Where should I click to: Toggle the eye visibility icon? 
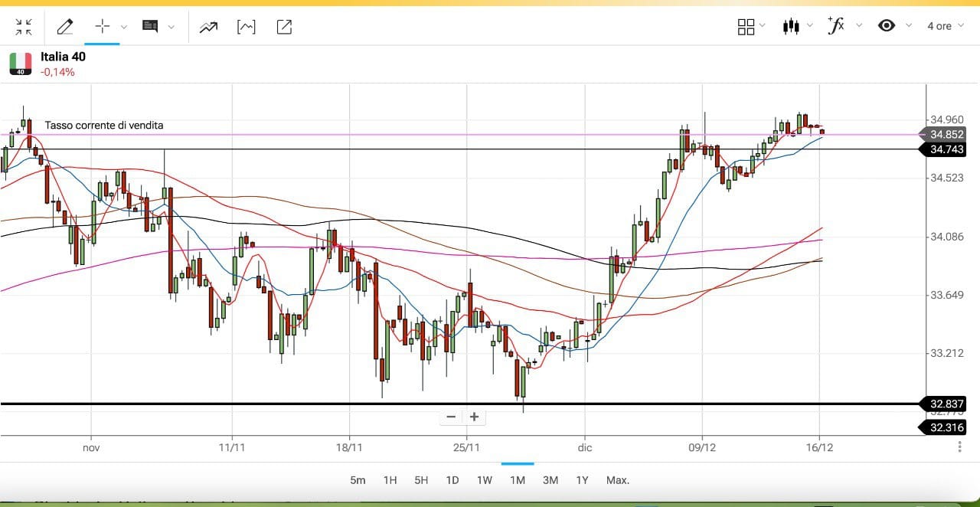tap(887, 26)
